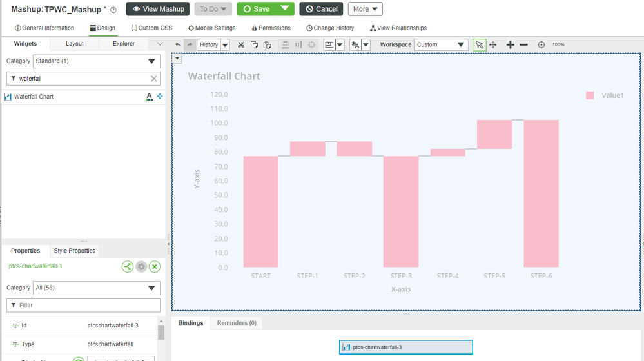The image size is (644, 361).
Task: Click the View Mashup button
Action: point(158,9)
